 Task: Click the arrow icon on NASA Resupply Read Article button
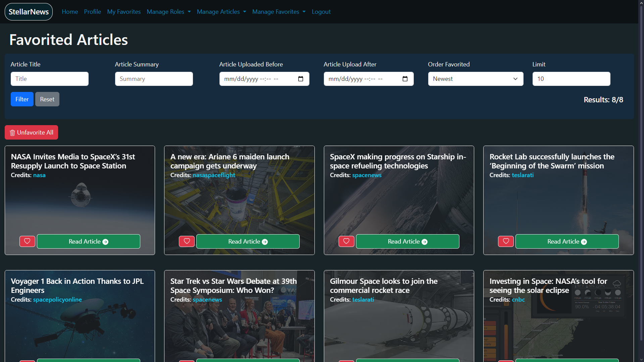105,241
